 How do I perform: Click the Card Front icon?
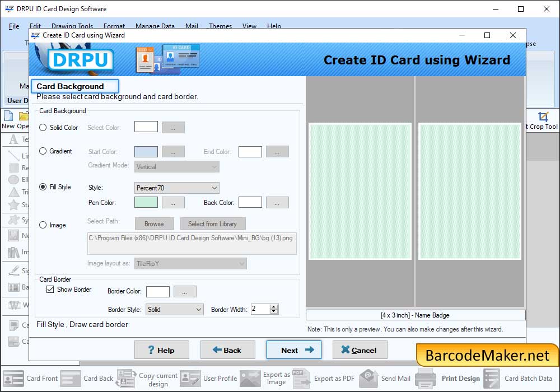(x=13, y=379)
